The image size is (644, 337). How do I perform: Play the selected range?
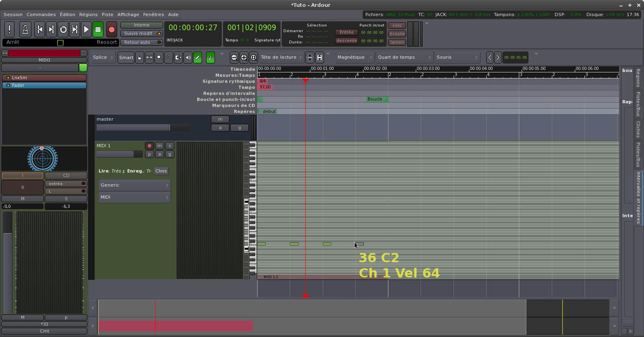coord(74,29)
